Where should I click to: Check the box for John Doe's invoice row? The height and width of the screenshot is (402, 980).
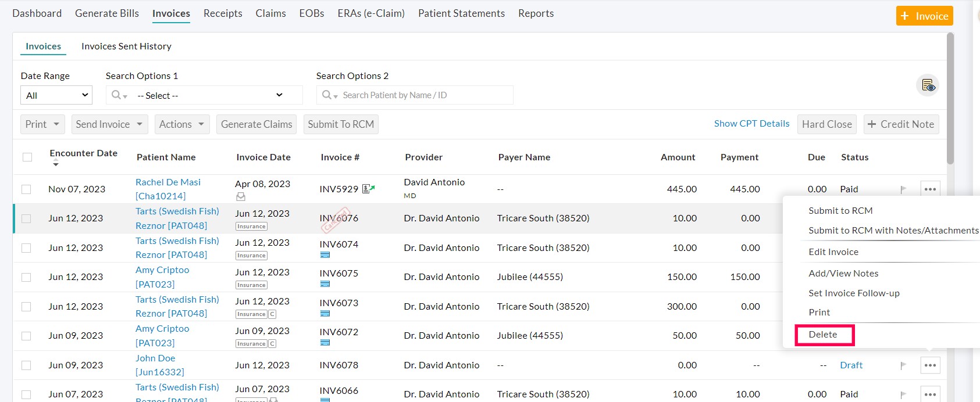26,365
